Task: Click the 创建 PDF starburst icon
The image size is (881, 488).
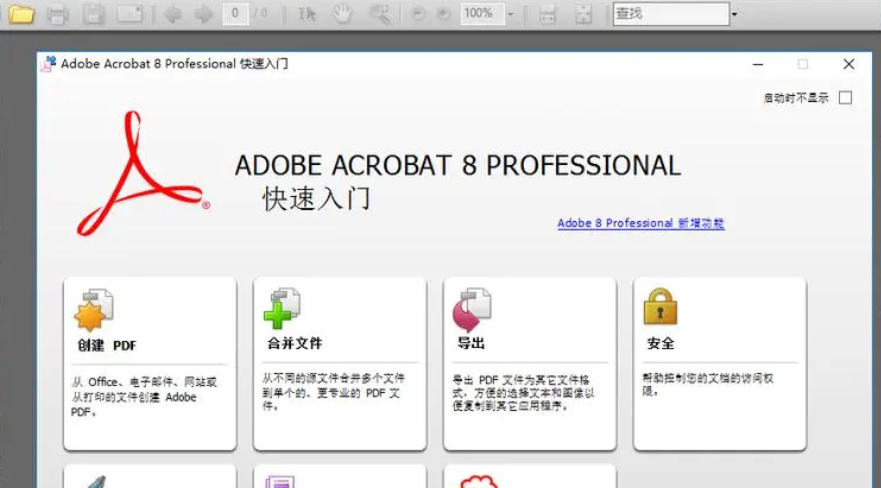Action: pos(93,311)
